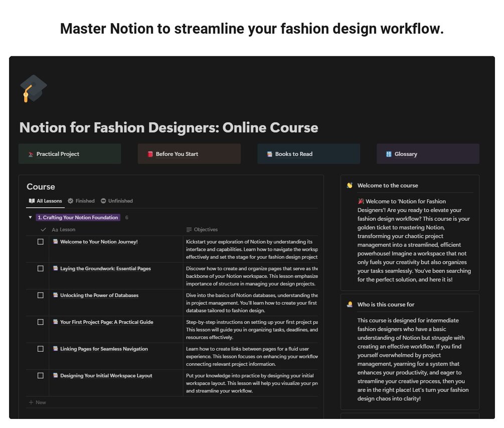
Task: Collapse the Crafting Your Notion Foundation group
Action: coord(30,217)
